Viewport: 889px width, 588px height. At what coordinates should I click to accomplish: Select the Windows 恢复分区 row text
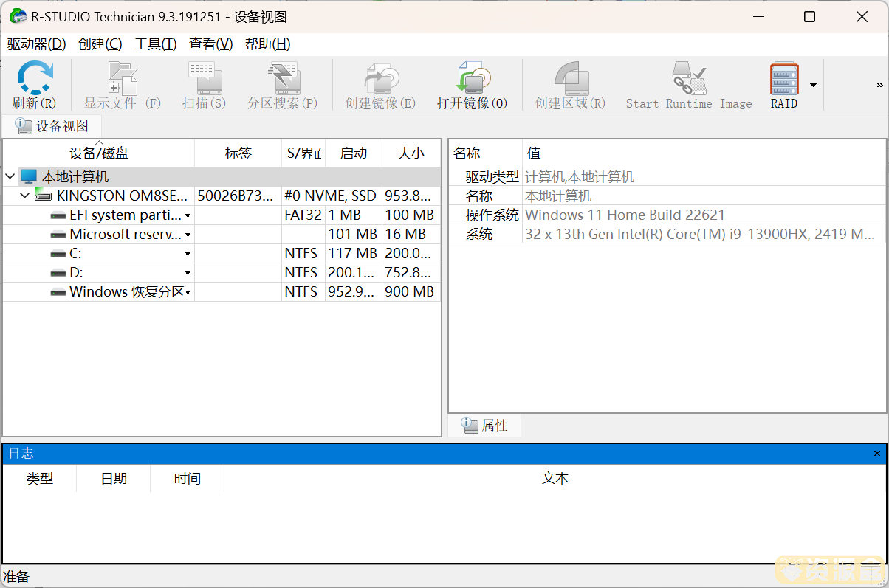coord(127,292)
